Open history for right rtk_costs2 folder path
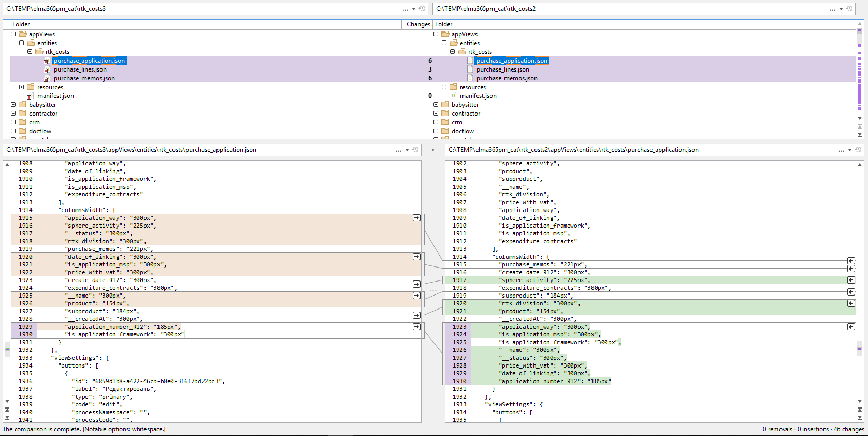This screenshot has width=868, height=436. tap(849, 9)
